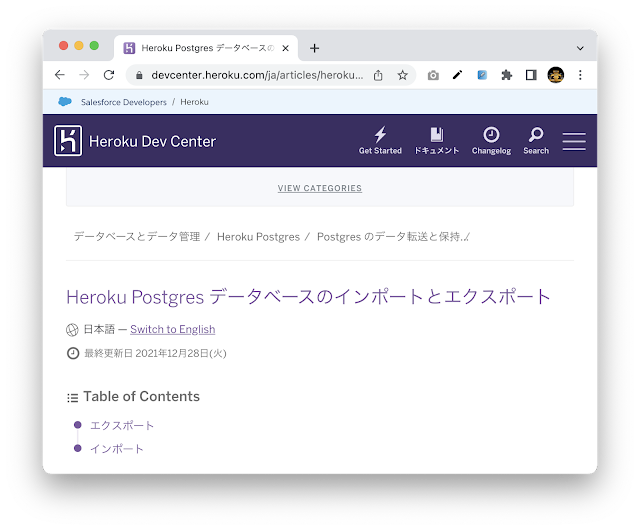
Task: Click the blue note extension icon
Action: [482, 75]
